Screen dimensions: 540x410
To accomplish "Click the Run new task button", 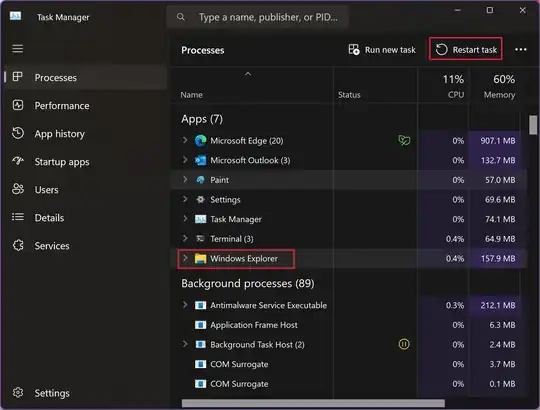I will coord(382,50).
